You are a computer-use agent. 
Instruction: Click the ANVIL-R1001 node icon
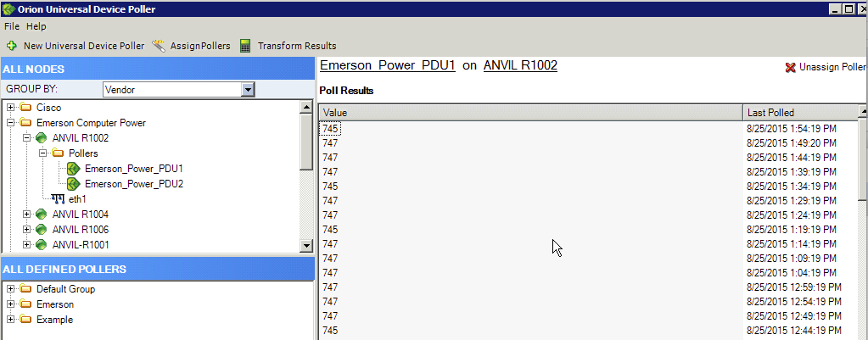tap(42, 244)
